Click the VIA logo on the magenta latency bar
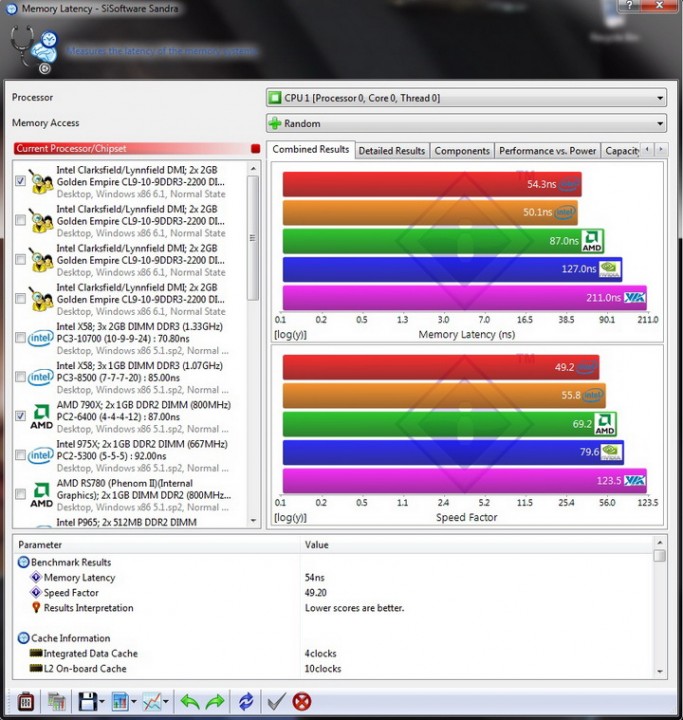This screenshot has height=720, width=683. click(635, 298)
